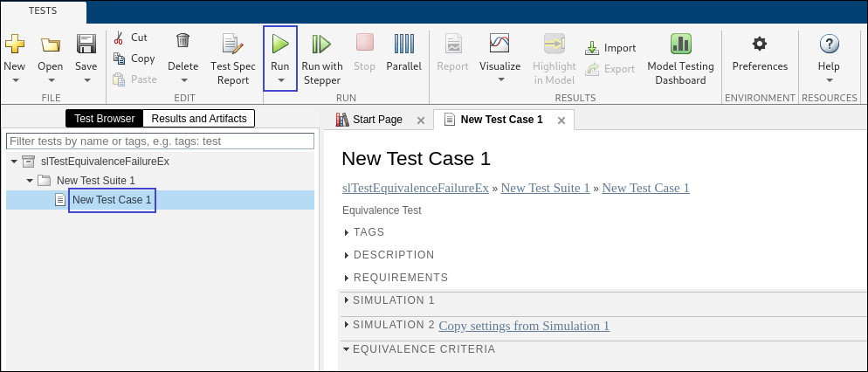Click the filter tests input field

click(x=160, y=141)
